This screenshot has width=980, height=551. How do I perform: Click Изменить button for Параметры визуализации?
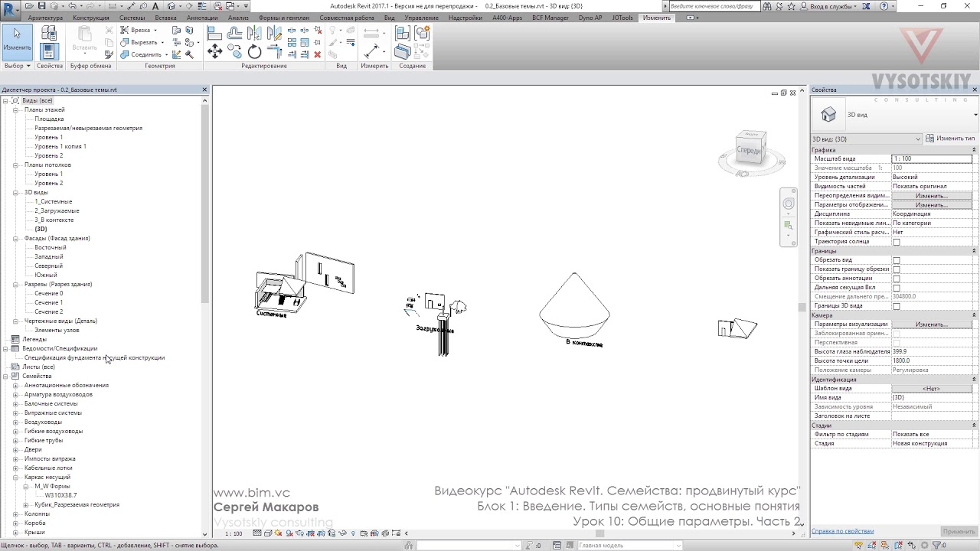click(932, 324)
